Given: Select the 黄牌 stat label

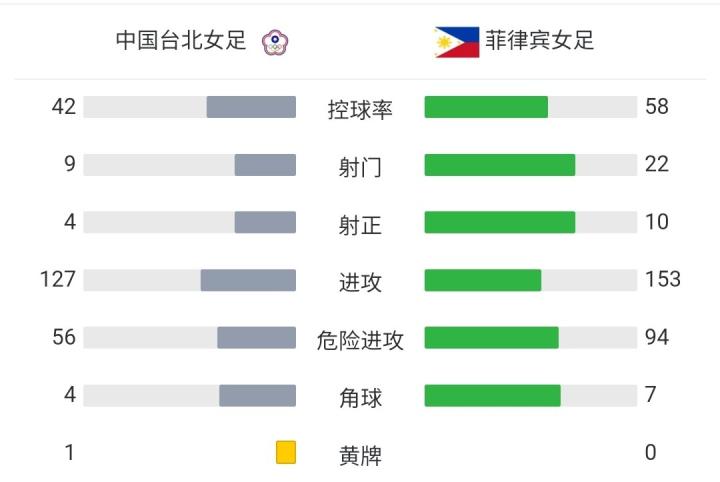Looking at the screenshot, I should 360,456.
